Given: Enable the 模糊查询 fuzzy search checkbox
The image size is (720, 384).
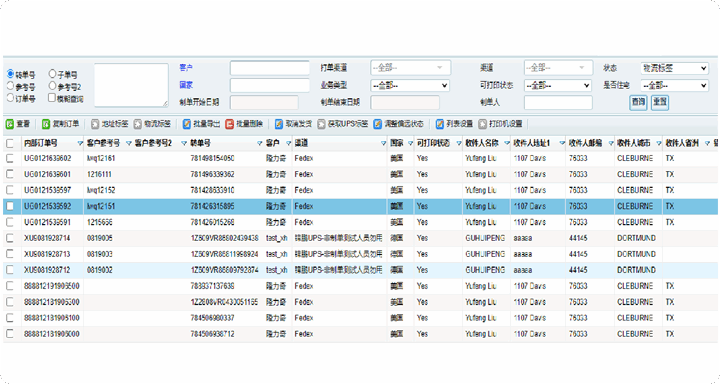Looking at the screenshot, I should (x=52, y=97).
